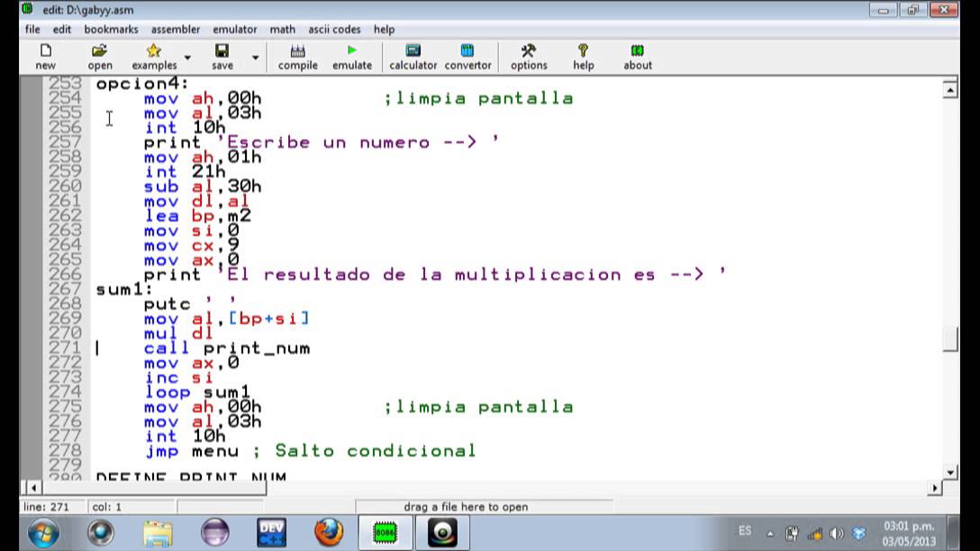Open the about icon
The width and height of the screenshot is (980, 551).
click(x=638, y=56)
